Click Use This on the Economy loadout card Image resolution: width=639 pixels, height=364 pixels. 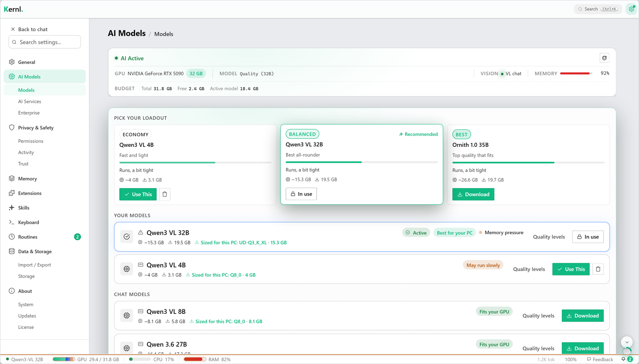(x=138, y=194)
